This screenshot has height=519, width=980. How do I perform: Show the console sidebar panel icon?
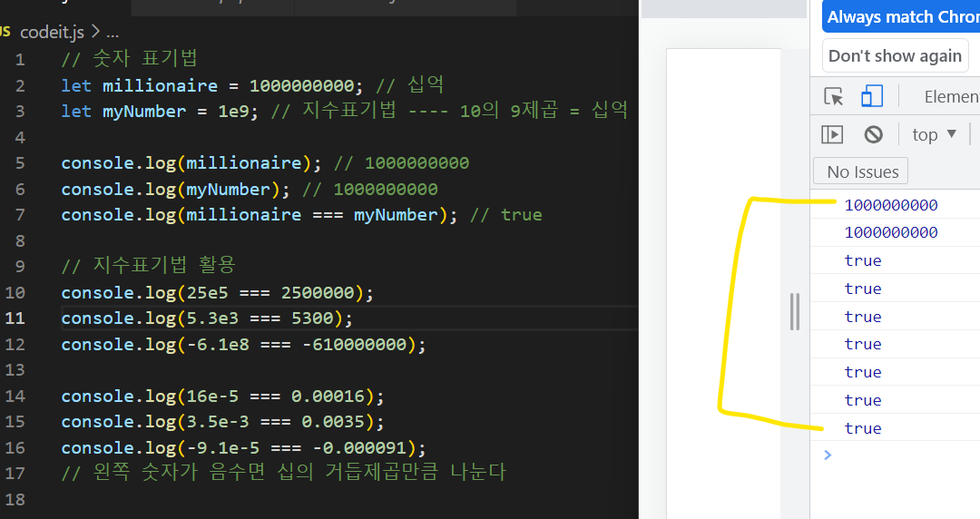(x=832, y=134)
